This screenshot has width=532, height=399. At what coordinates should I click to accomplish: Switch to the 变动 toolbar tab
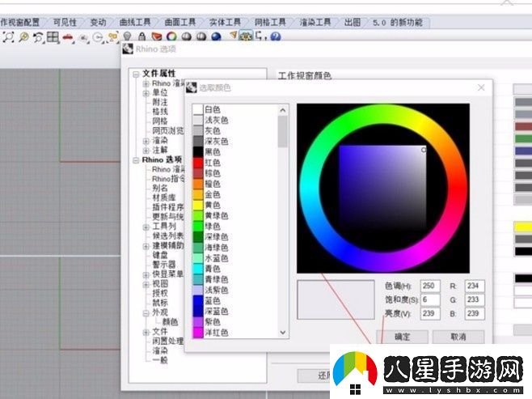(x=98, y=23)
